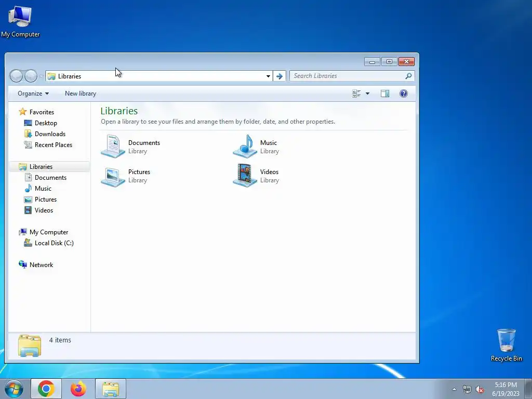Image resolution: width=532 pixels, height=399 pixels.
Task: Click the network tray icon
Action: [467, 389]
